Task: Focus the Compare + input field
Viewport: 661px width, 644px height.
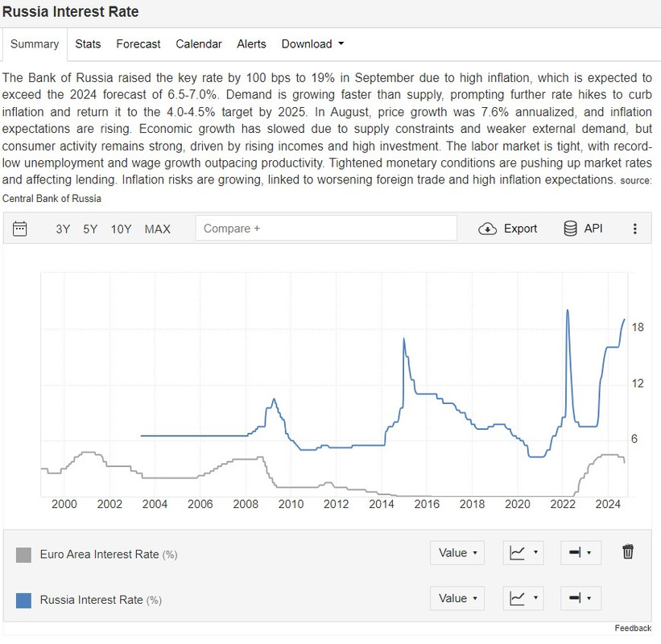Action: [326, 228]
